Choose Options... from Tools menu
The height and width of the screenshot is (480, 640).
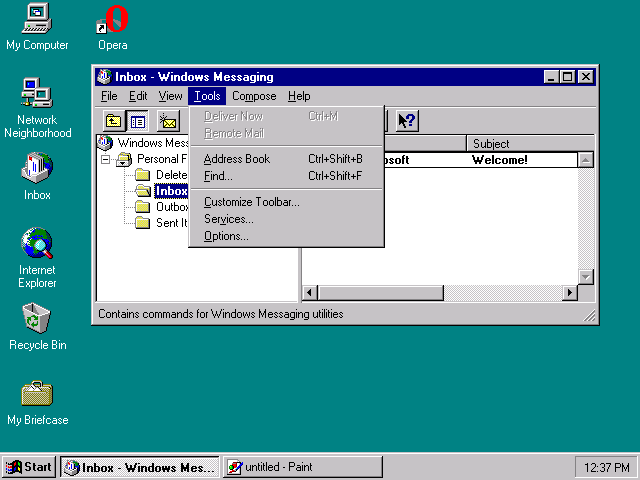point(287,236)
